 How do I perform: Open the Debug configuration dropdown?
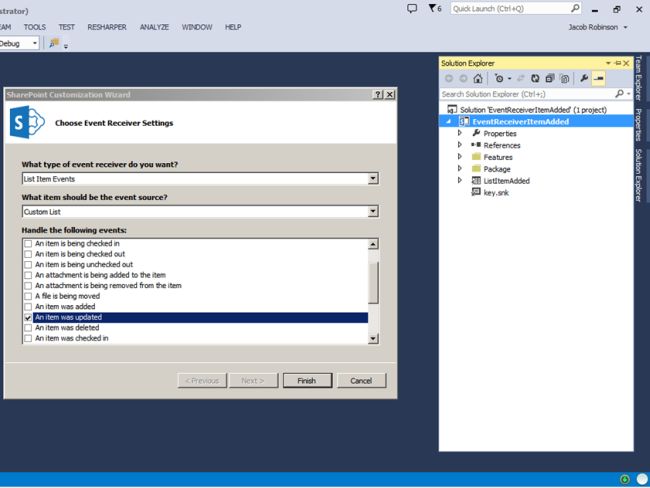(35, 43)
